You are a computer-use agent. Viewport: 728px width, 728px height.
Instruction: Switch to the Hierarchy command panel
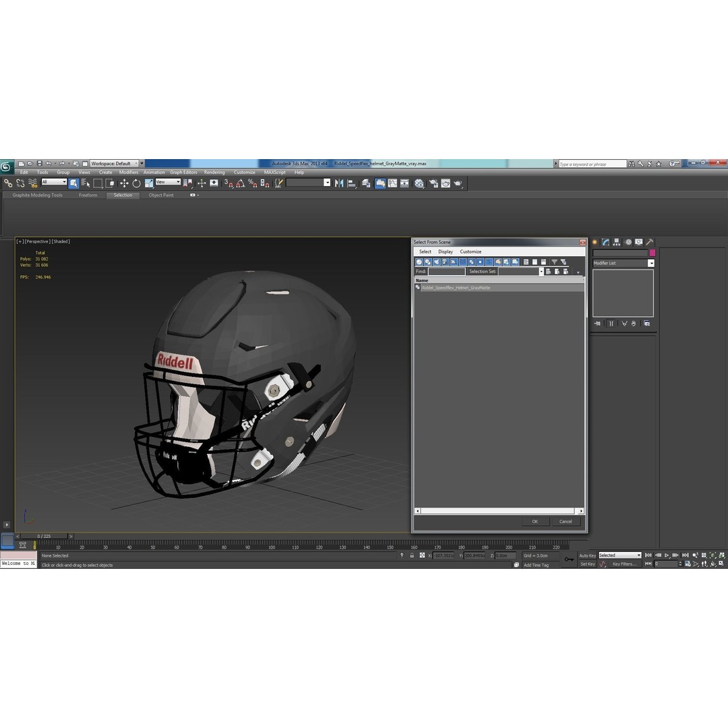click(x=617, y=242)
